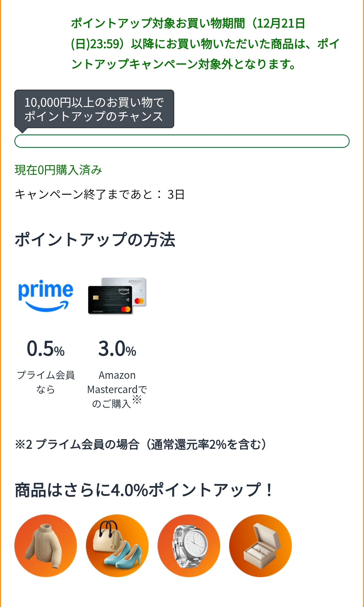Tap the Prime logo icon
Screen dimensions: 364x607
coord(45,296)
